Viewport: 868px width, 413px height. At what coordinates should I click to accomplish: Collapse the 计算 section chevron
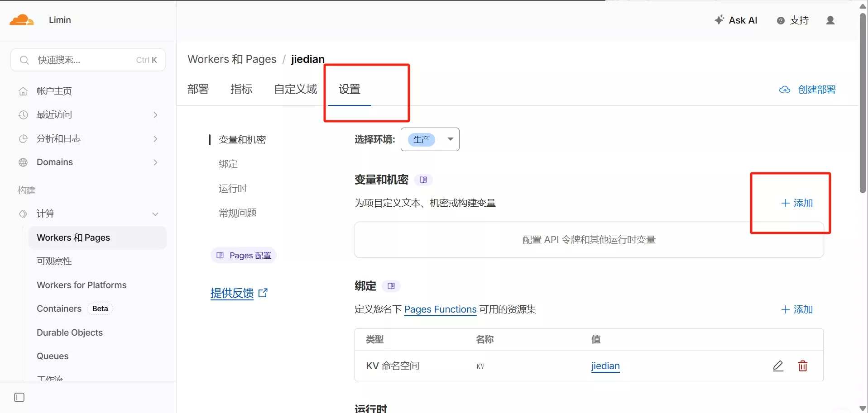pyautogui.click(x=155, y=214)
